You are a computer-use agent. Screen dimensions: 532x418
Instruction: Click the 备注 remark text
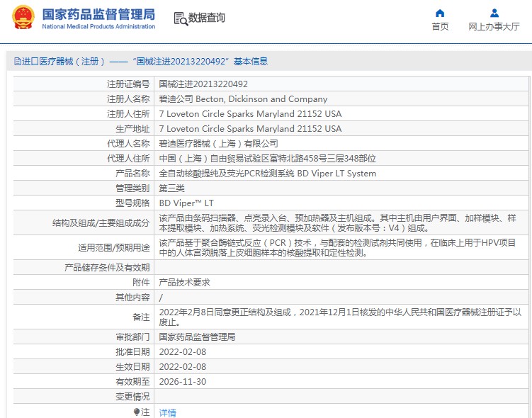340,317
